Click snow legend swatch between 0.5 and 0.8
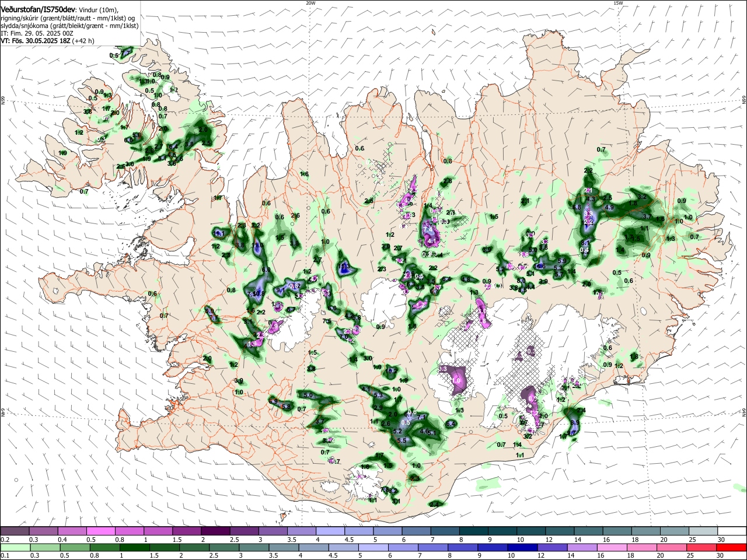747x560 pixels. click(100, 531)
